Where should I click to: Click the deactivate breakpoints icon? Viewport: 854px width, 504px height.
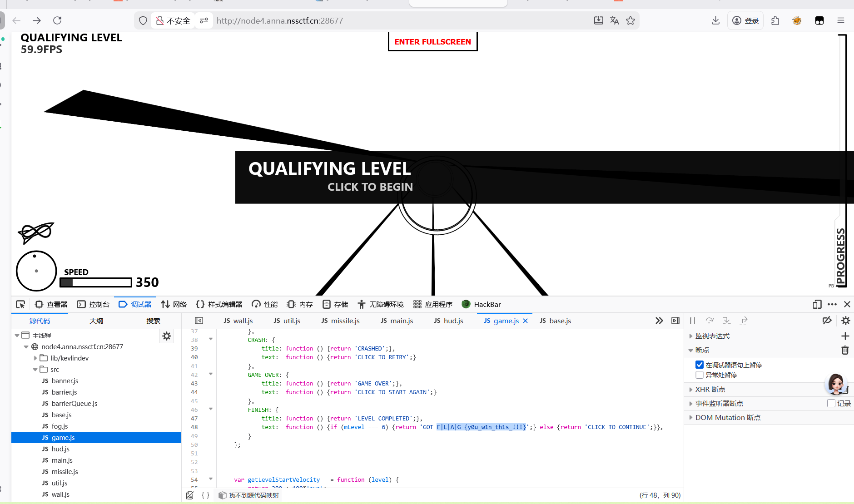coord(827,321)
